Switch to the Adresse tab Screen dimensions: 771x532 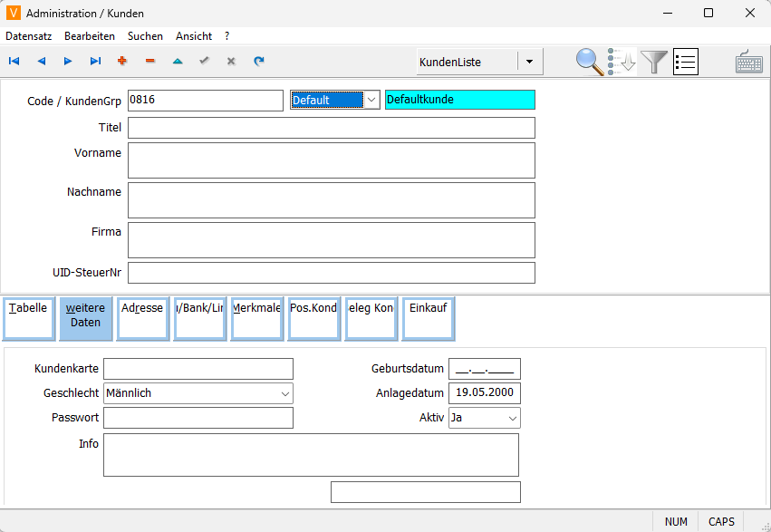[142, 317]
